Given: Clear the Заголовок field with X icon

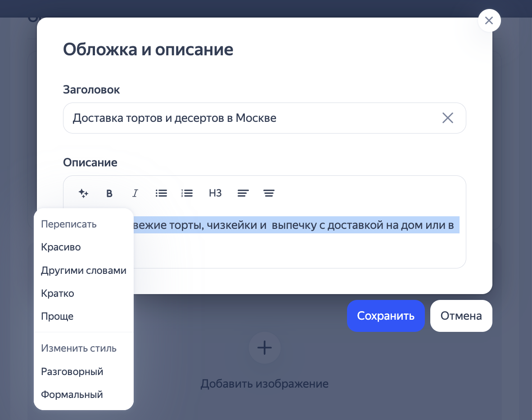Looking at the screenshot, I should coord(447,118).
